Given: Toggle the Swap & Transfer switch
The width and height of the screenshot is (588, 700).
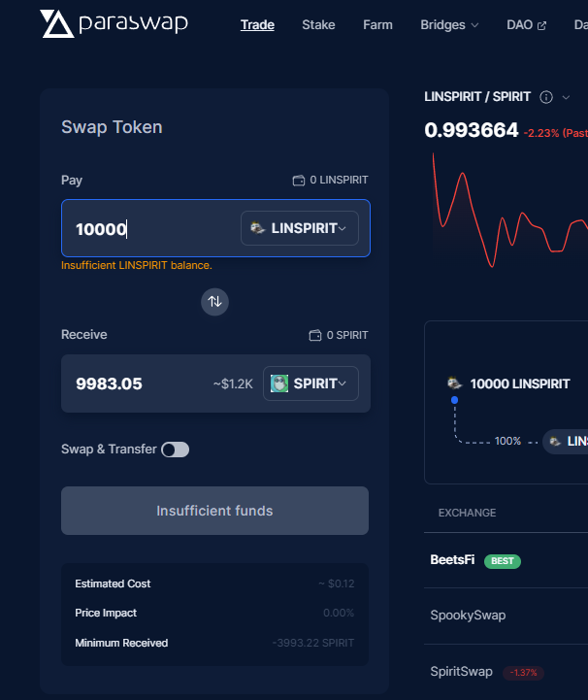Looking at the screenshot, I should pyautogui.click(x=176, y=450).
